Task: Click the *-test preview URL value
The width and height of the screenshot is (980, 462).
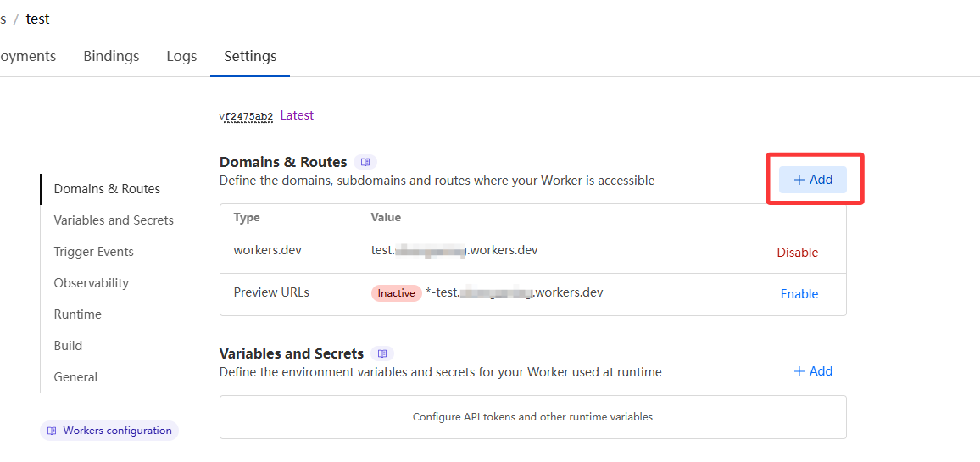Action: [514, 292]
